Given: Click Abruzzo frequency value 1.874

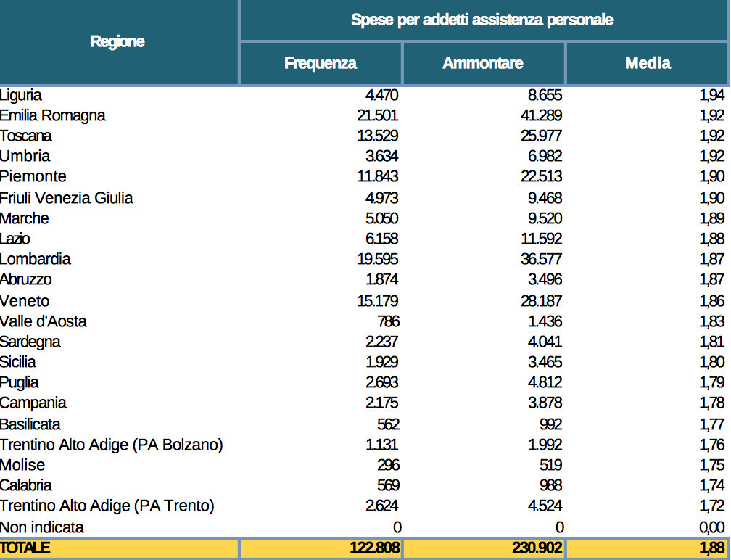Looking at the screenshot, I should (x=381, y=280).
